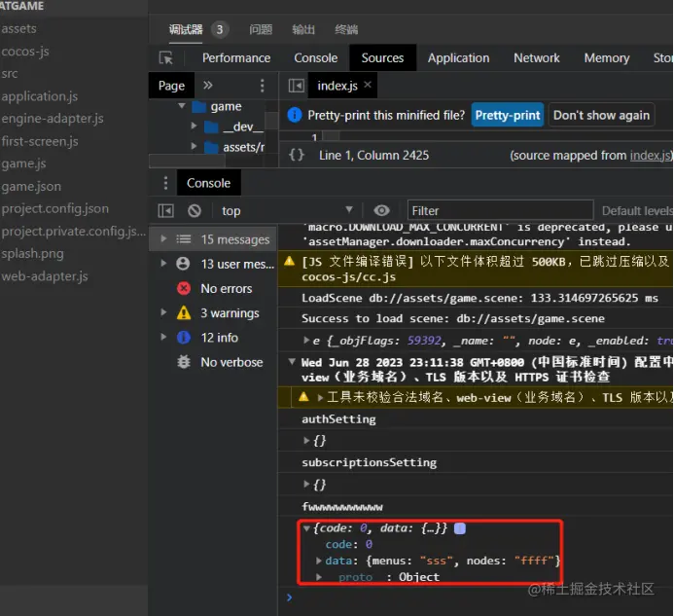Click the console input prompt arrow

[x=289, y=598]
